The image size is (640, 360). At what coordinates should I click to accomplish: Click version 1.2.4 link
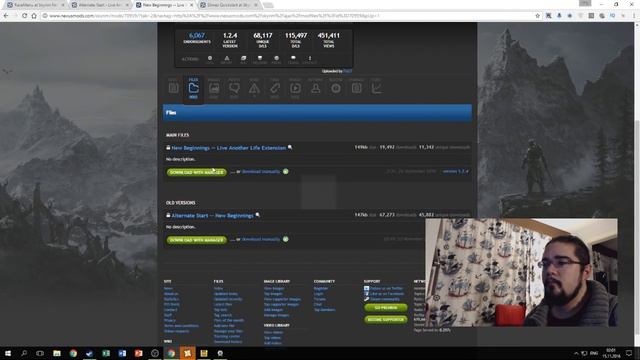[x=456, y=171]
